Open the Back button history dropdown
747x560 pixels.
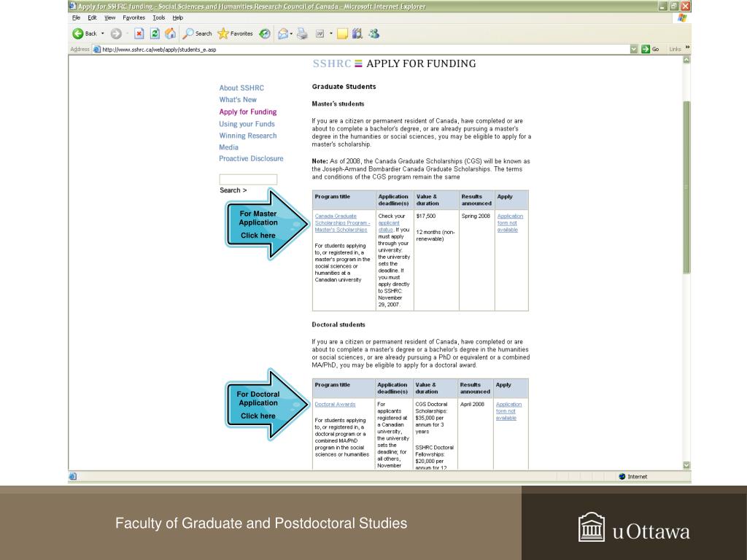[x=102, y=34]
